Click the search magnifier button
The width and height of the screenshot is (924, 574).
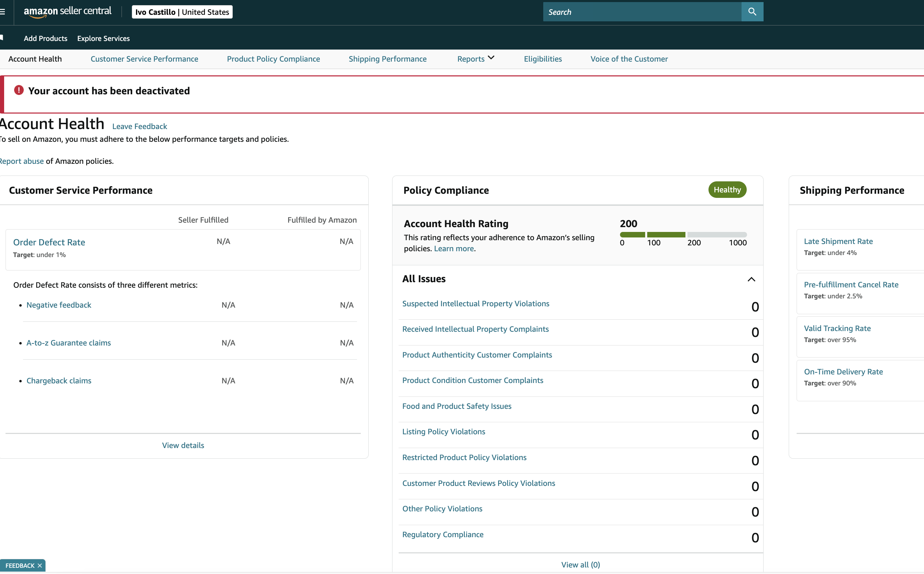[x=752, y=12]
